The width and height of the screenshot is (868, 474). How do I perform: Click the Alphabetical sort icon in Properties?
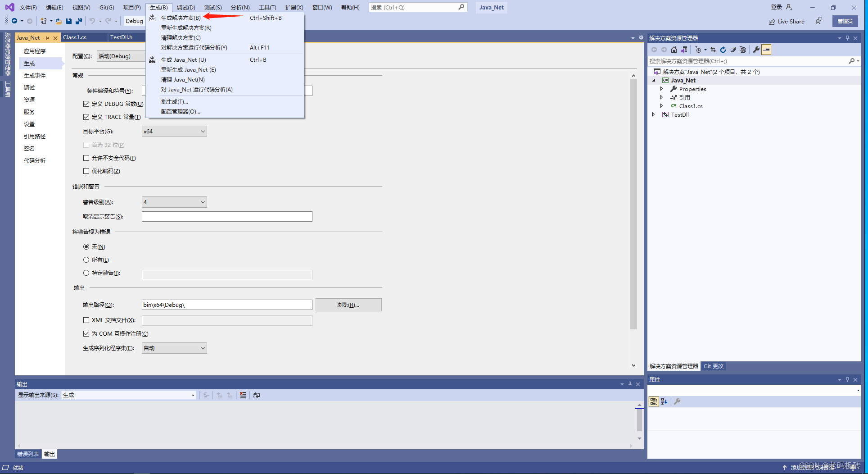(x=664, y=401)
